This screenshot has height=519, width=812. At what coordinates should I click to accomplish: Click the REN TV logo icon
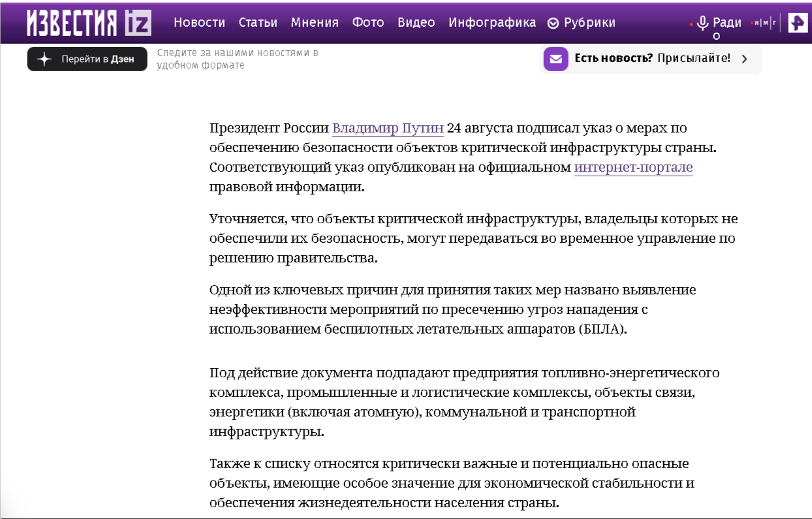coord(798,23)
